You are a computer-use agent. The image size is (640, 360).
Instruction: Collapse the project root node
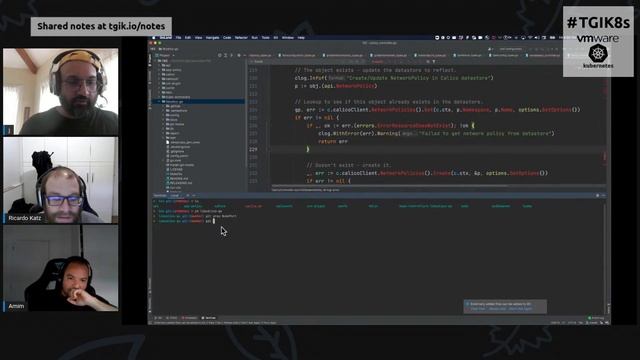155,61
